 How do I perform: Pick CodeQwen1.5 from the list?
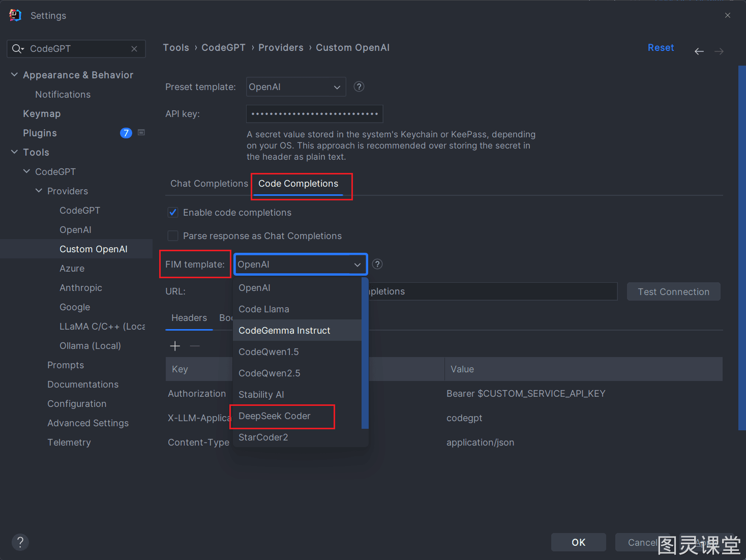[x=297, y=352]
